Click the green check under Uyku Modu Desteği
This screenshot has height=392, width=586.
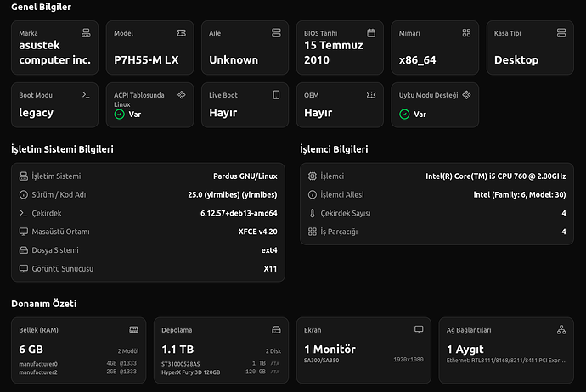click(404, 114)
